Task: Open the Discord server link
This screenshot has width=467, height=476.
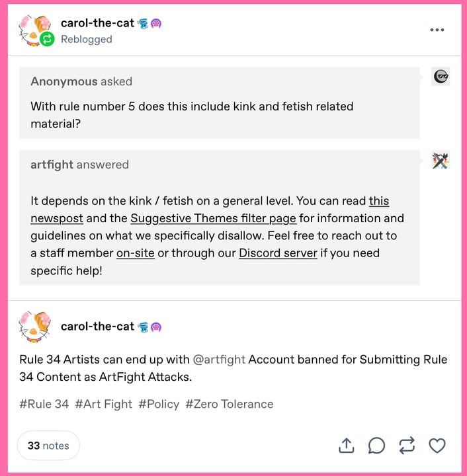Action: [278, 253]
